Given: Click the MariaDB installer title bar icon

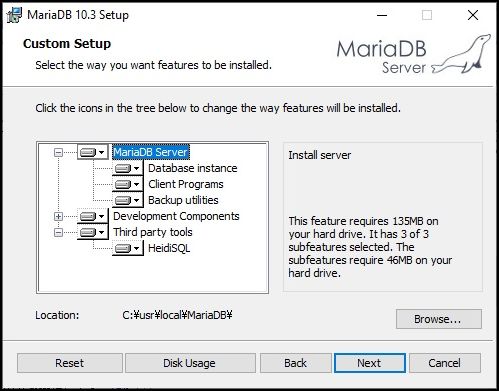Looking at the screenshot, I should click(14, 15).
